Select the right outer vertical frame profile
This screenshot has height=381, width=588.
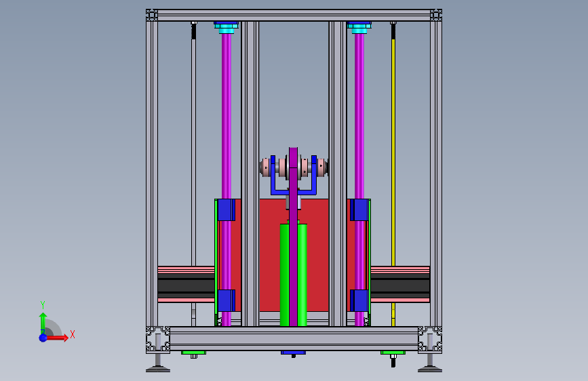436,174
